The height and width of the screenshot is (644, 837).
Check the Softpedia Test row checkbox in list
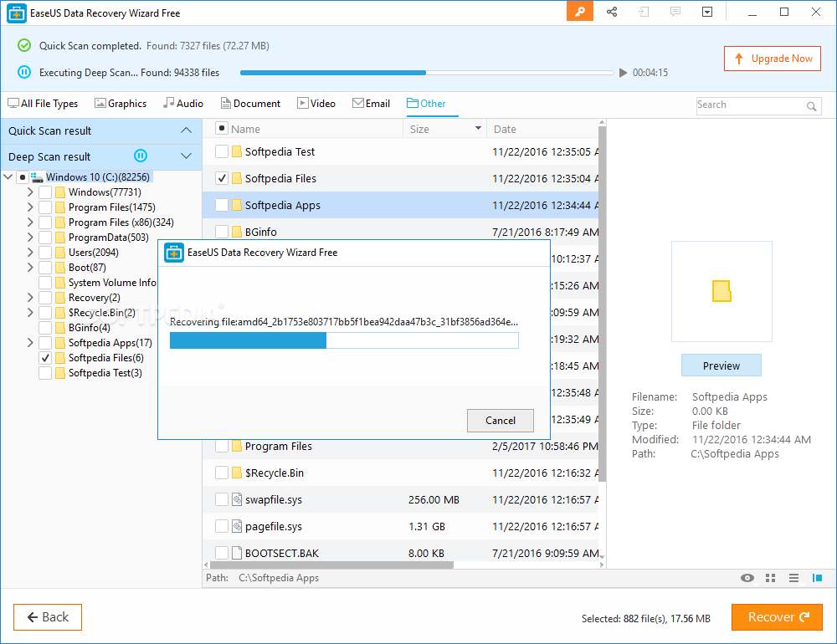coord(222,151)
